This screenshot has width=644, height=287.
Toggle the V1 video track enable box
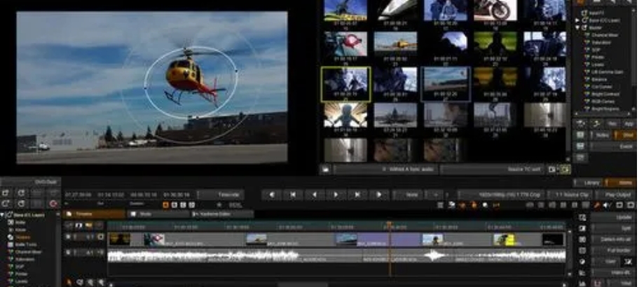point(68,237)
